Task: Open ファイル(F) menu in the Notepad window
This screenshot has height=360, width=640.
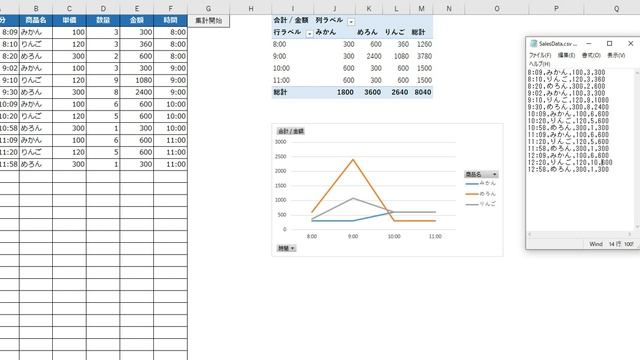Action: click(x=540, y=55)
